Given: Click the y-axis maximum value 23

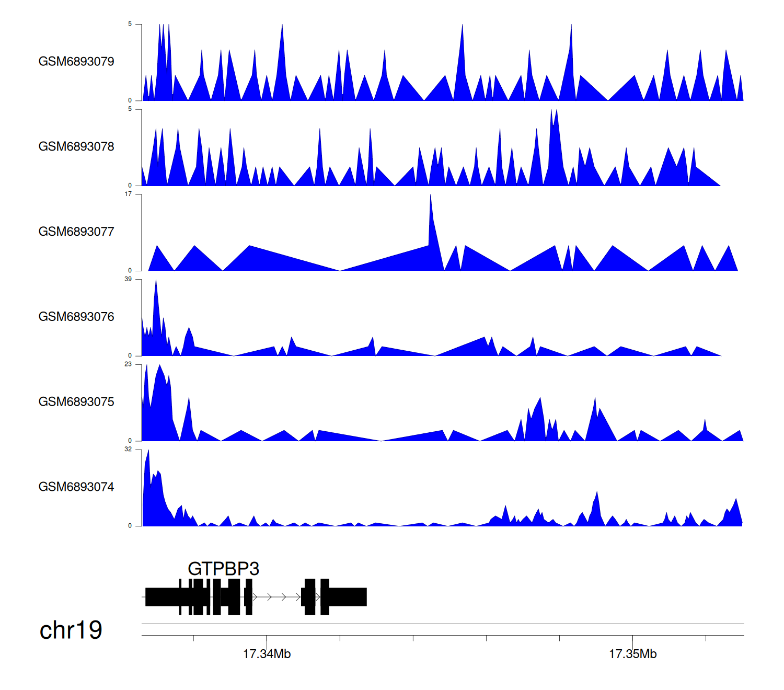Looking at the screenshot, I should tap(128, 364).
